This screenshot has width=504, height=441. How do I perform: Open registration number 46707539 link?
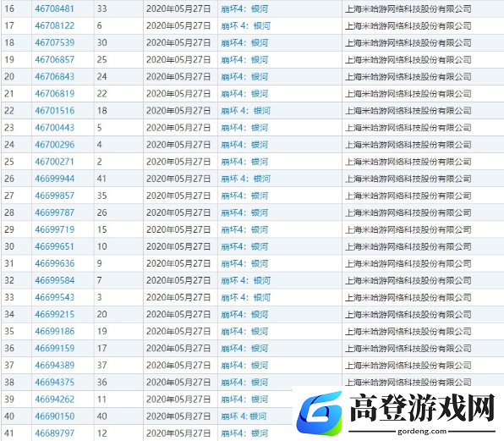click(54, 42)
